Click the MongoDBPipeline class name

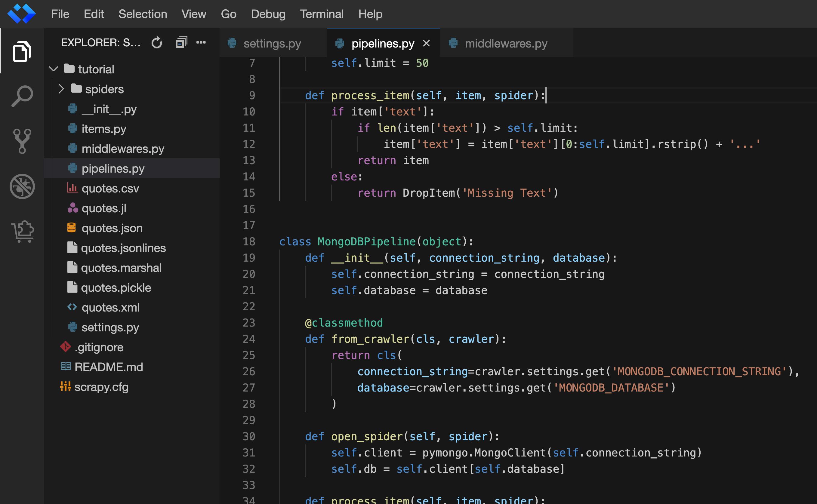point(366,241)
